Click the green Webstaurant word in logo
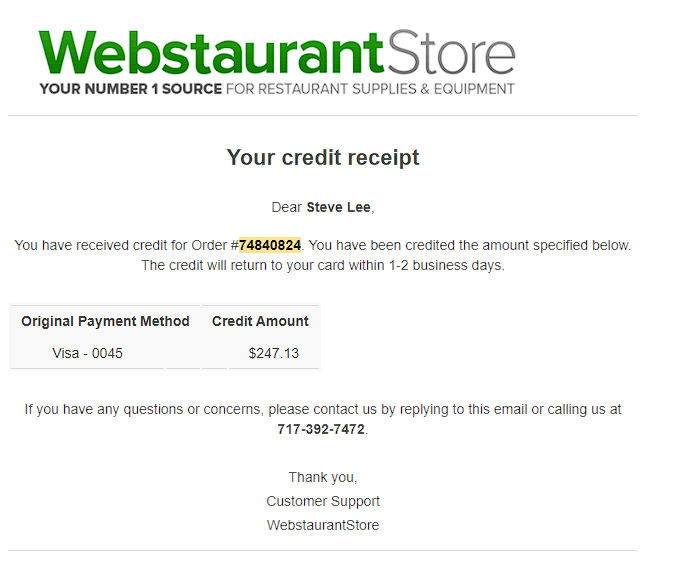 click(211, 53)
